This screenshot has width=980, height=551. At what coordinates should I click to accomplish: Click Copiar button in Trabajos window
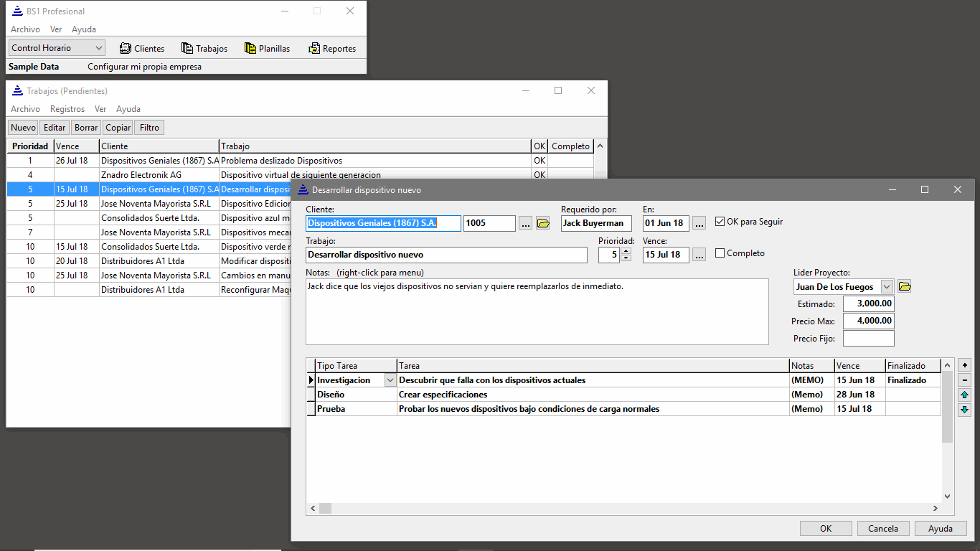[x=118, y=128]
